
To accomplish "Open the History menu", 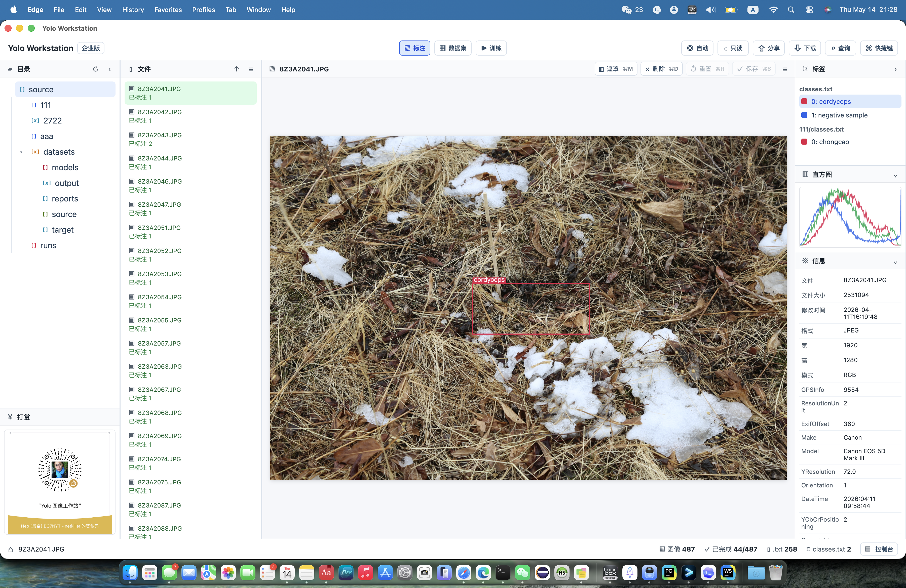I will point(133,10).
